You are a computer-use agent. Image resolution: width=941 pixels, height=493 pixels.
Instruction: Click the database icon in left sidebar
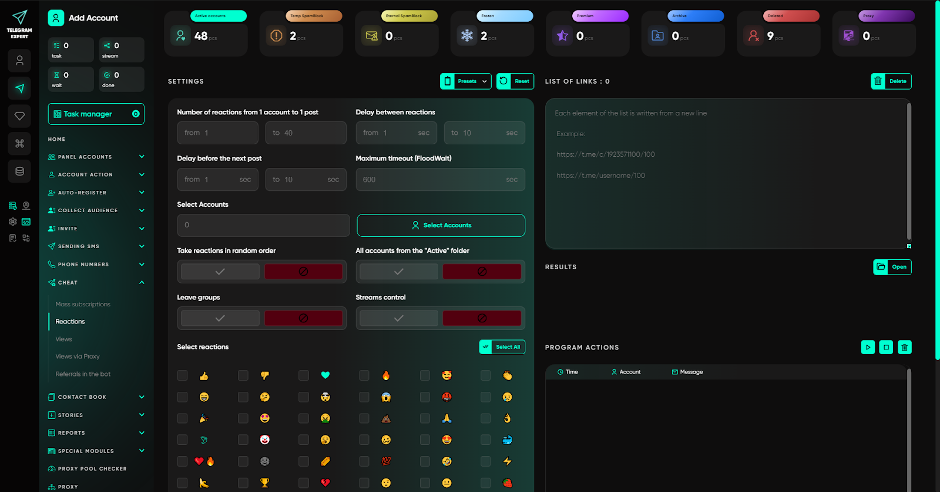point(19,171)
